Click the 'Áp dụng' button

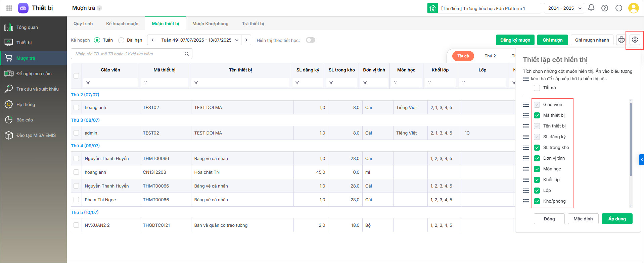pos(617,219)
